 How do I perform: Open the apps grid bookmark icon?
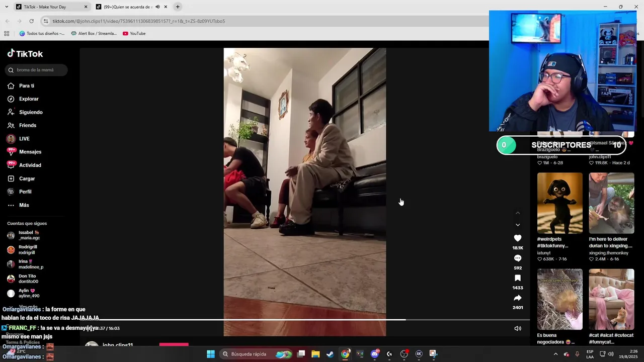pos(7,34)
